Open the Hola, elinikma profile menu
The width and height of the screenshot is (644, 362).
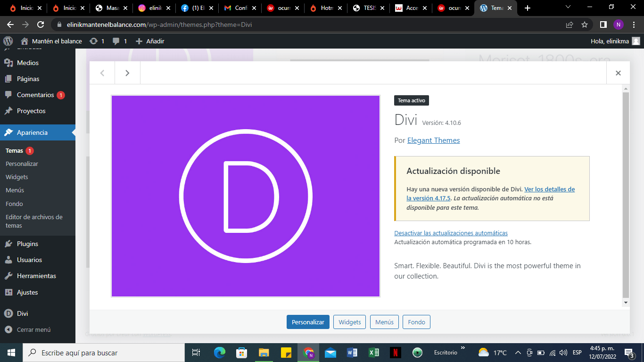[x=615, y=41]
